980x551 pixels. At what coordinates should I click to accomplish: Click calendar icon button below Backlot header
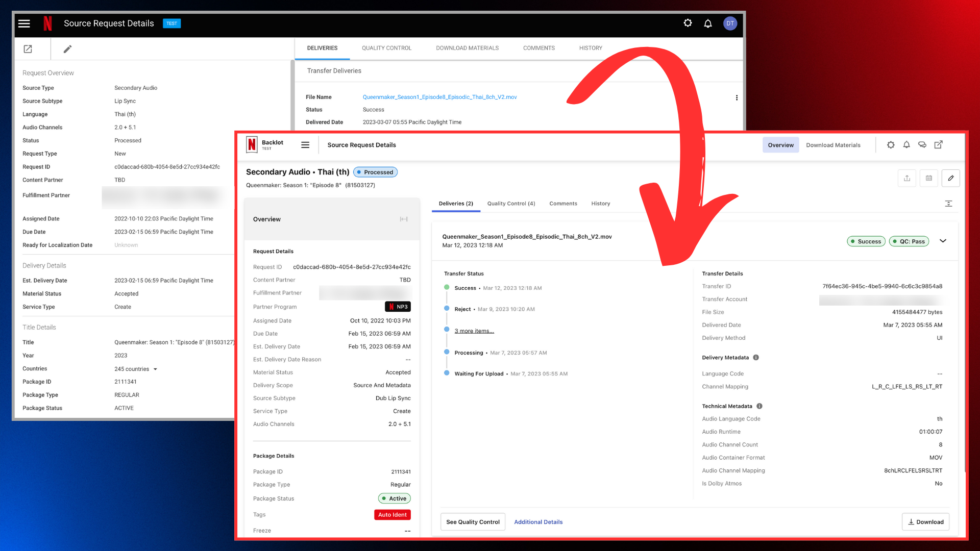[929, 178]
